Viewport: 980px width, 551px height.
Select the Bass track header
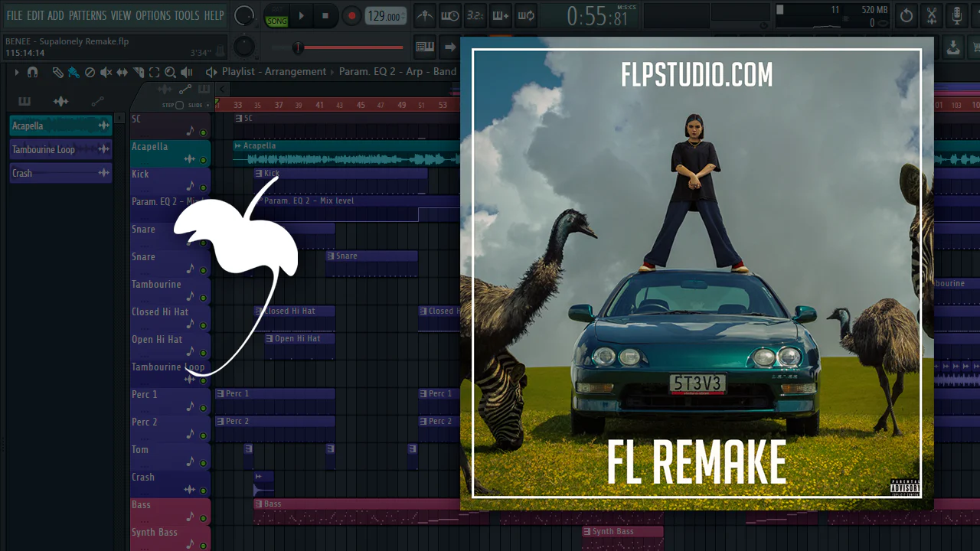(170, 511)
